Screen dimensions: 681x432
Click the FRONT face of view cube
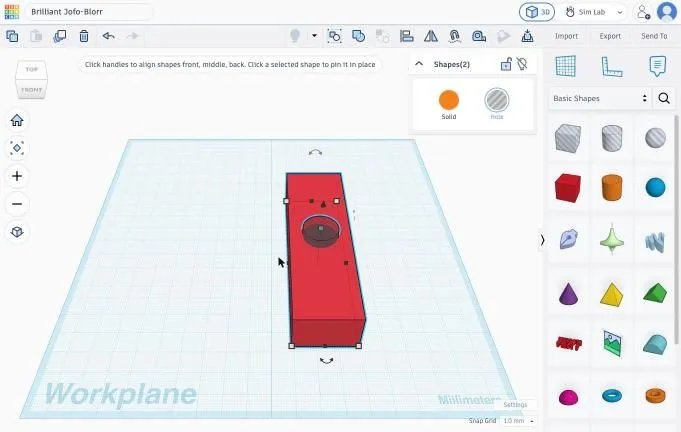point(31,89)
